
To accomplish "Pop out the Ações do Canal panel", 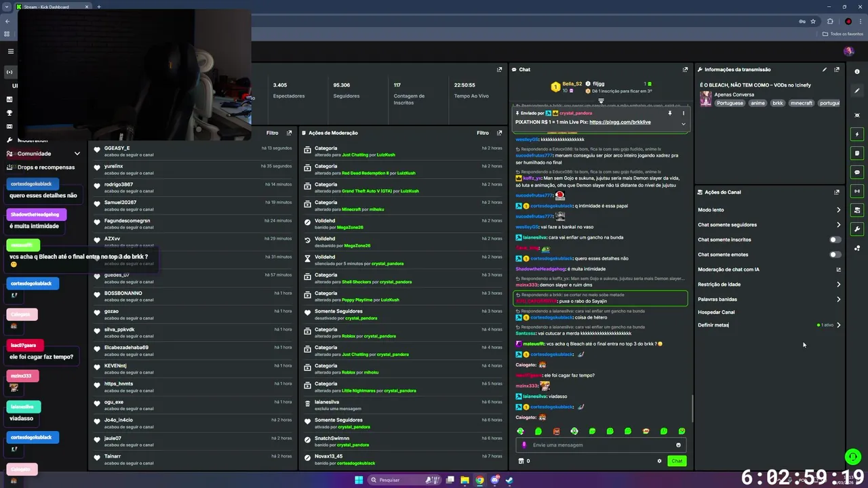I will pos(837,192).
